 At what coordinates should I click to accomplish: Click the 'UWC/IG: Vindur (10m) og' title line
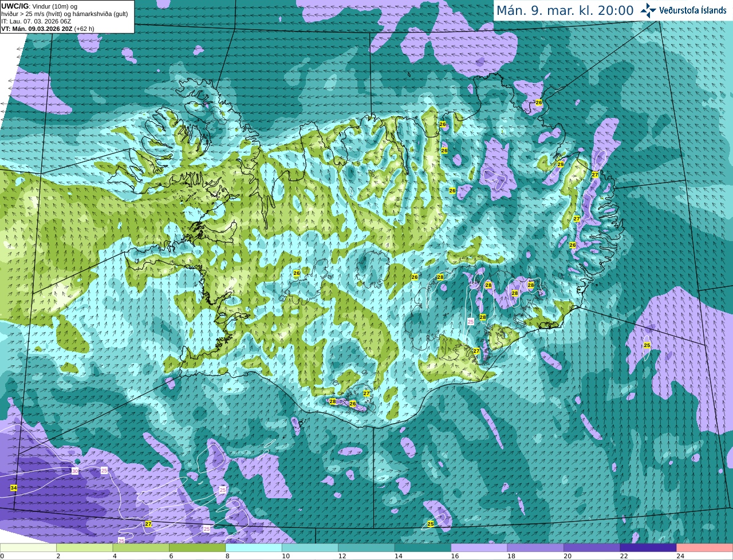39,6
